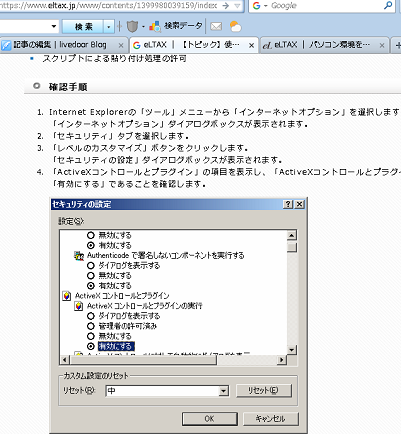Click the horizontal scrollbar thumb in settings list
The image size is (401, 434).
[143, 360]
